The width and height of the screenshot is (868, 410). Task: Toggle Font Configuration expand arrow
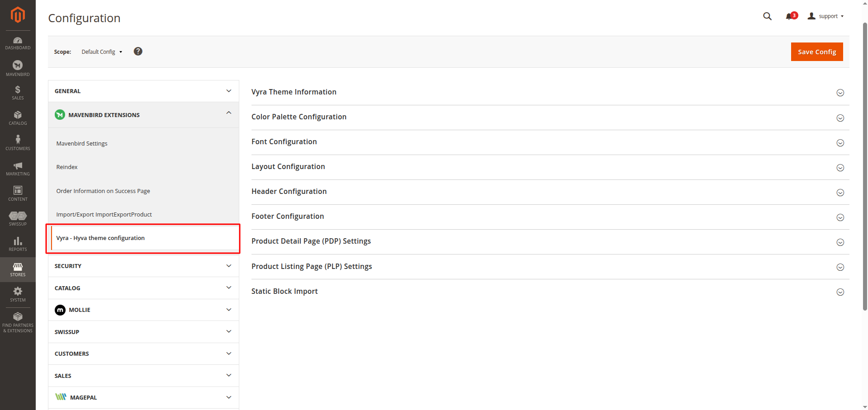(840, 143)
